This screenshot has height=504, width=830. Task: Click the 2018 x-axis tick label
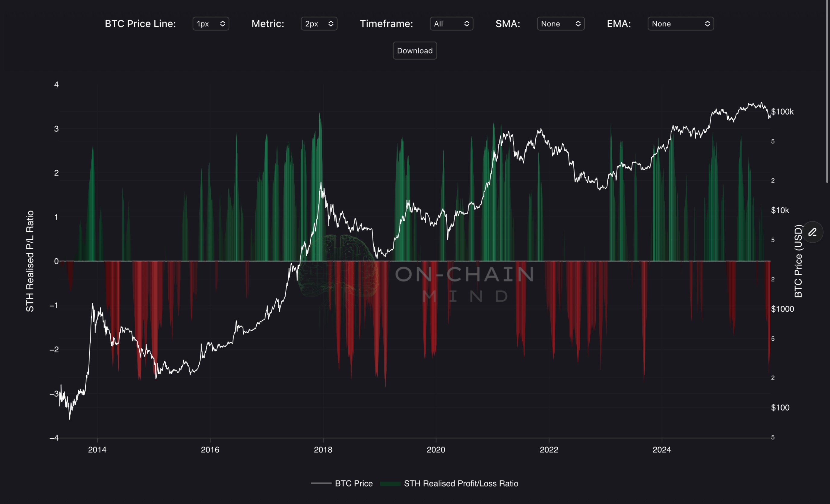[323, 449]
